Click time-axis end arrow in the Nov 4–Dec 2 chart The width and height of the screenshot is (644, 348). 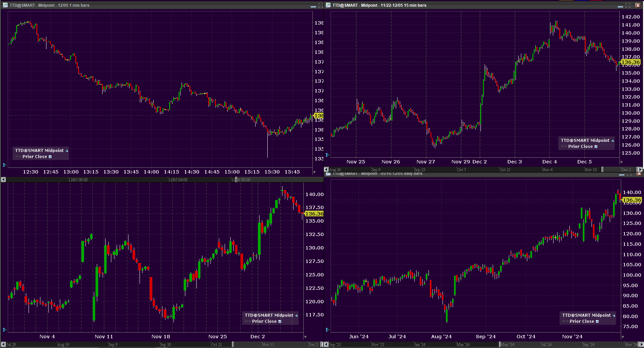point(305,337)
